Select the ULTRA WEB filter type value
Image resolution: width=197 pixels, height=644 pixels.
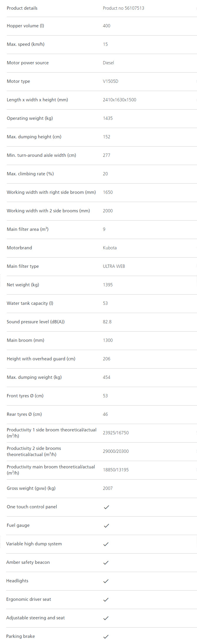[114, 266]
